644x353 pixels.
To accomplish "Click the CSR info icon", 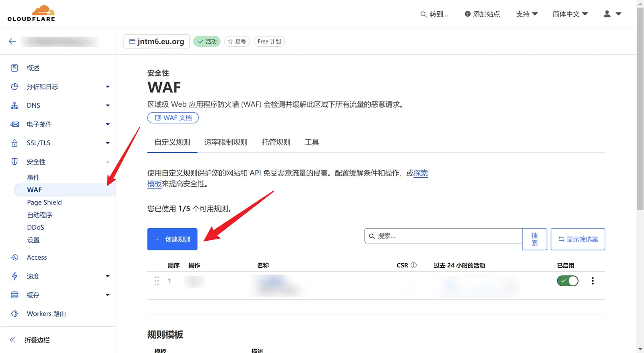I will pyautogui.click(x=413, y=265).
